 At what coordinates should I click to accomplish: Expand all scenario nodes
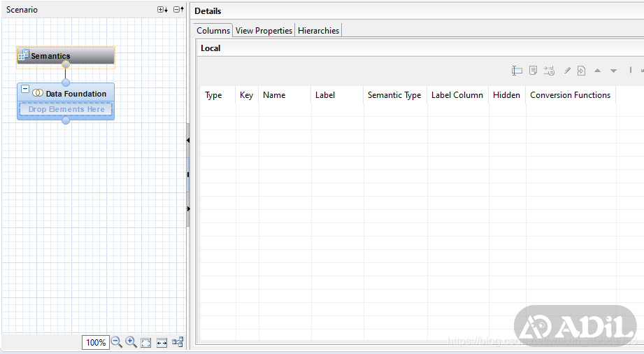coord(162,10)
